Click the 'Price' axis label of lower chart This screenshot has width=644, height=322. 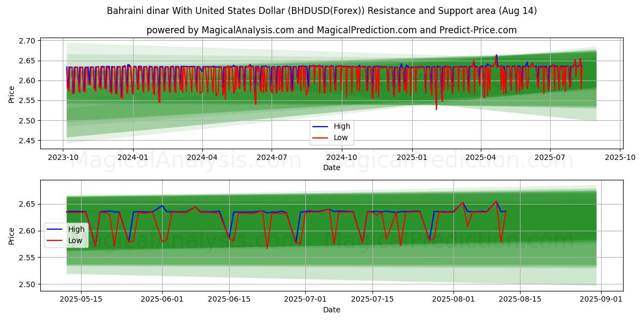tap(11, 236)
